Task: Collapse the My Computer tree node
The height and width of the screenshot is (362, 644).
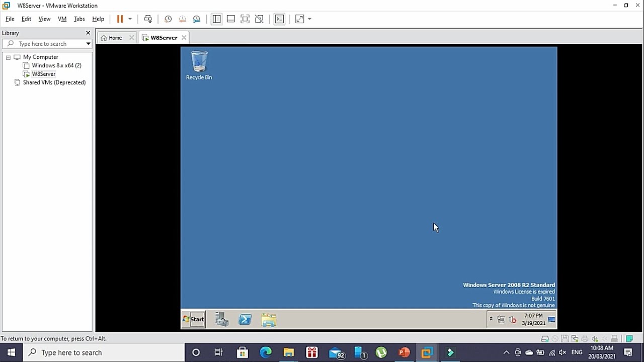Action: tap(8, 57)
